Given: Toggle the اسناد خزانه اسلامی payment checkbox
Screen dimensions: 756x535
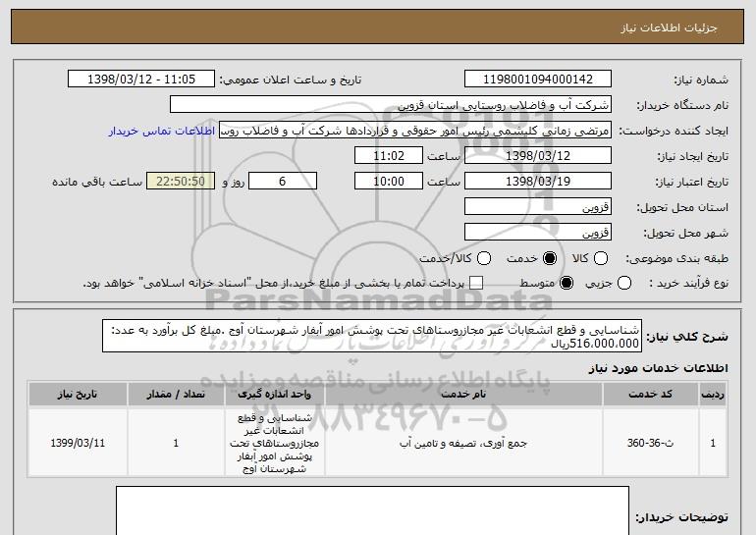Looking at the screenshot, I should [476, 283].
